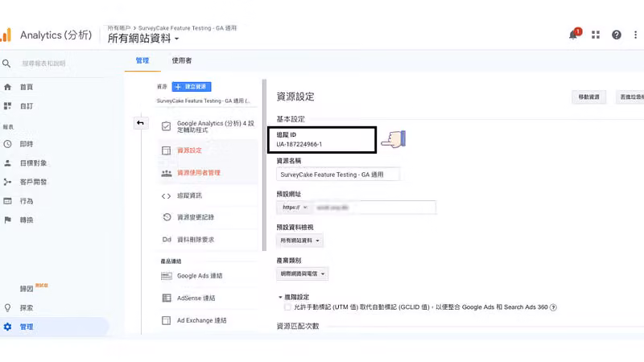Click the acquisition icon beside 客戶開發

point(7,182)
